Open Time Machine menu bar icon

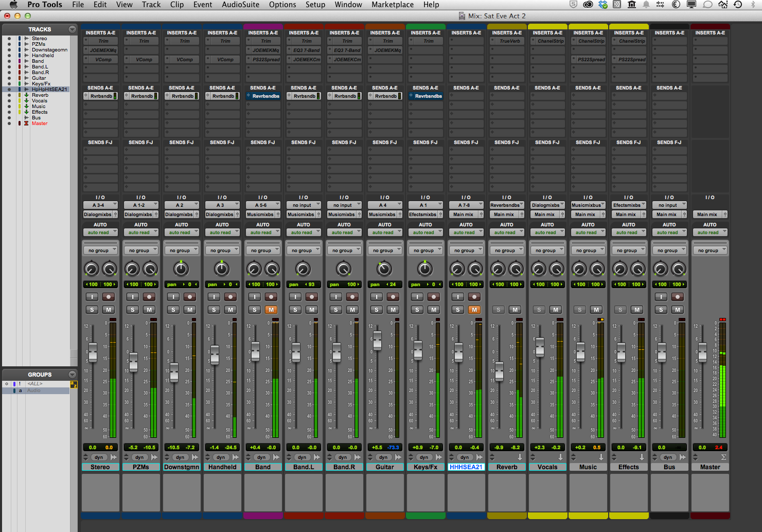[x=738, y=5]
